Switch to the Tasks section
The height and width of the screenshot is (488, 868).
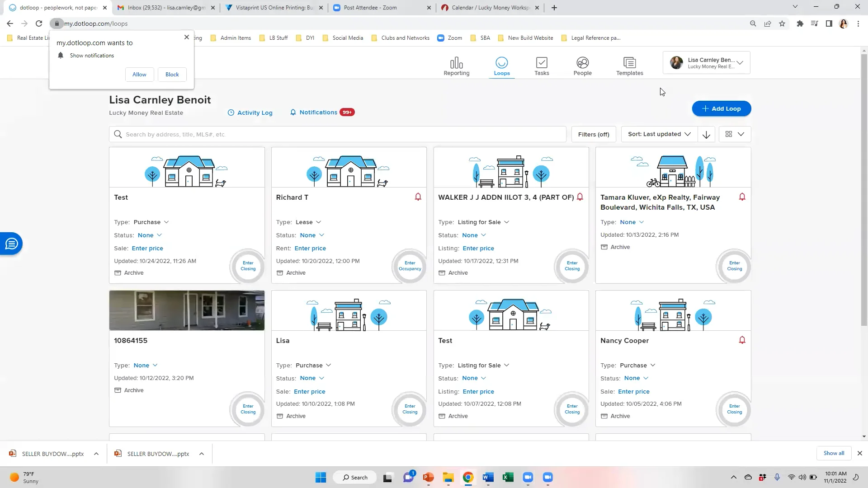coord(541,66)
